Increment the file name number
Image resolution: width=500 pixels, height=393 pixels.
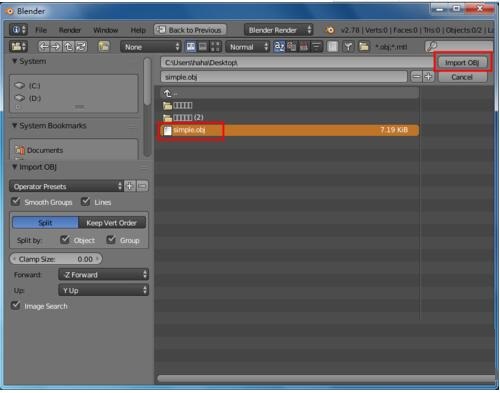(428, 77)
